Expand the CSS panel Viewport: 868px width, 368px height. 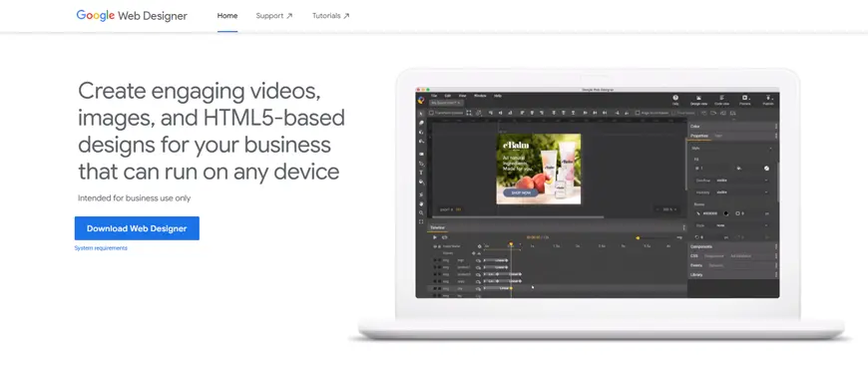(x=694, y=256)
